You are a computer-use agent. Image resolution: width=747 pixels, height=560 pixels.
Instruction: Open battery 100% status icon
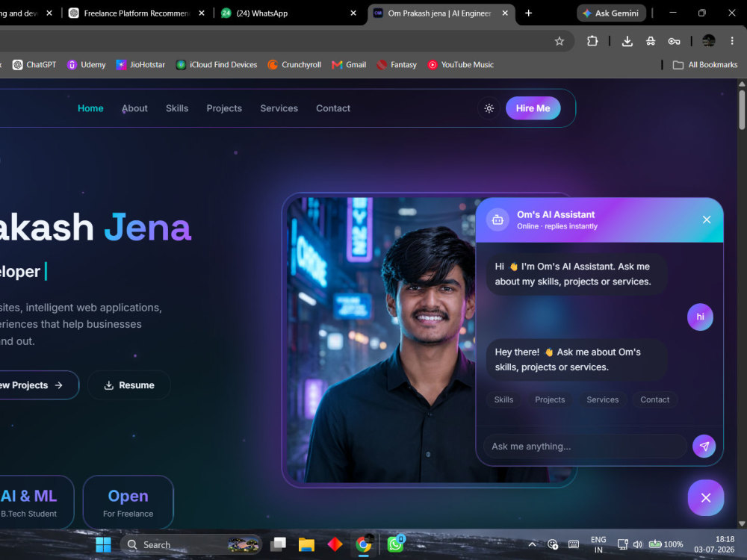click(x=666, y=544)
